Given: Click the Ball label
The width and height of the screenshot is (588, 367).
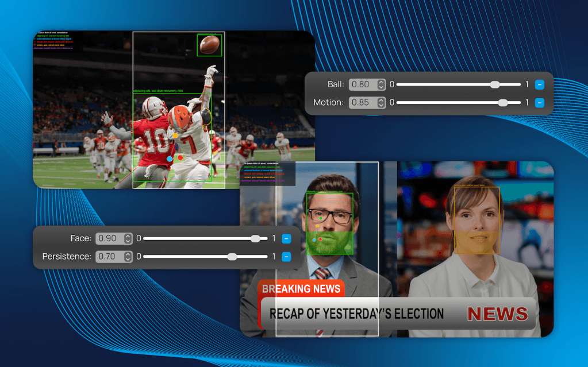Looking at the screenshot, I should [x=336, y=85].
